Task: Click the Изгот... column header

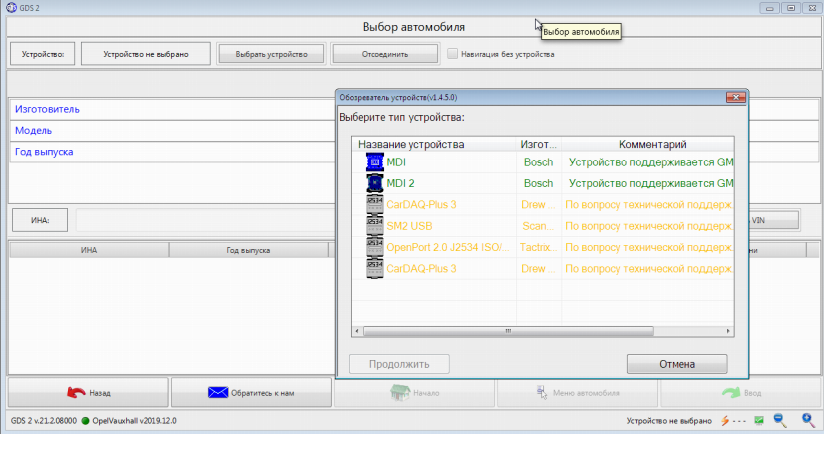Action: [539, 144]
